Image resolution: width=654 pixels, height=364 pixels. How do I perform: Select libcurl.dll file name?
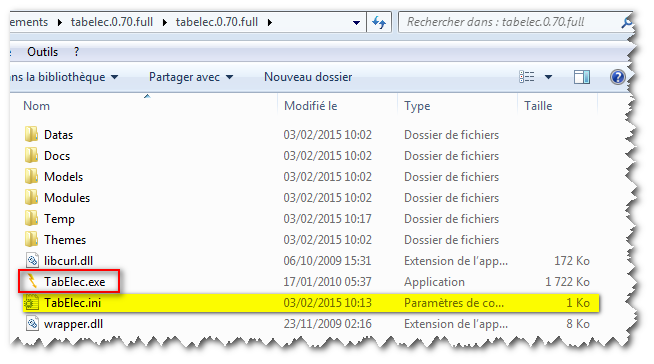(68, 261)
